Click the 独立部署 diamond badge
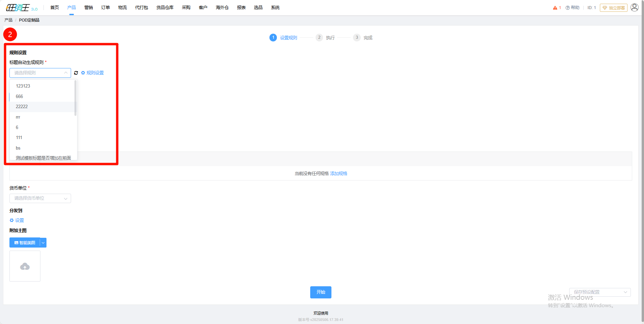This screenshot has width=644, height=324. tap(614, 8)
